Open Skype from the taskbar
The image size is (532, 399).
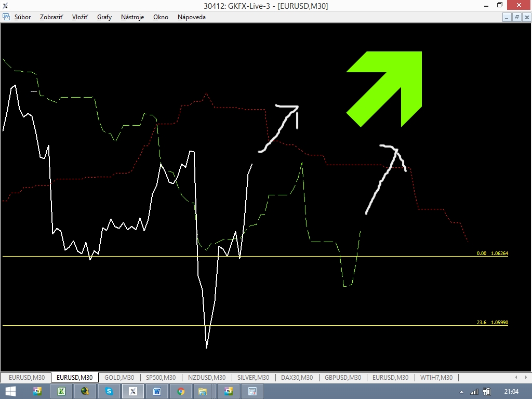pyautogui.click(x=109, y=391)
